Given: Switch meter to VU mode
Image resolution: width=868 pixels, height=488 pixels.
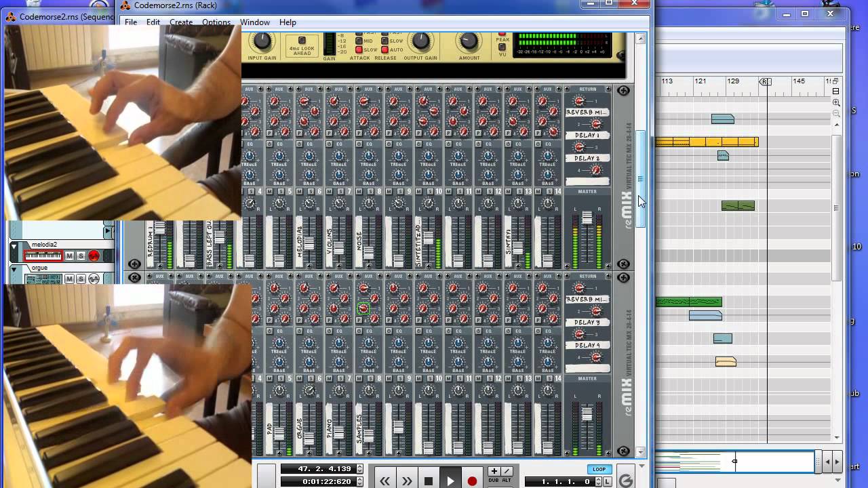Looking at the screenshot, I should click(502, 45).
